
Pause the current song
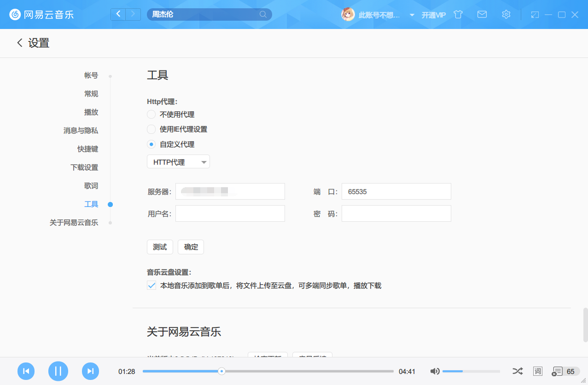(58, 371)
